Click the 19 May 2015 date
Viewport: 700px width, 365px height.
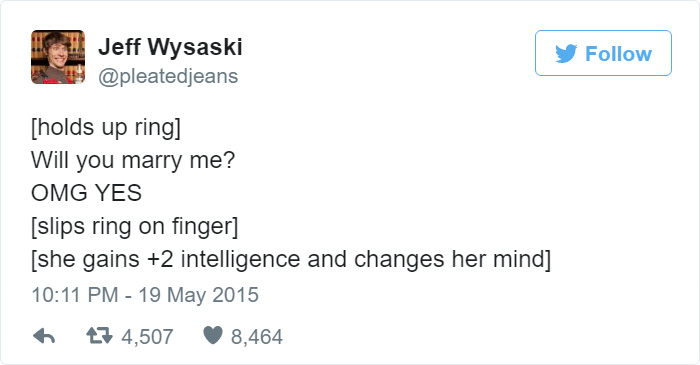click(199, 295)
